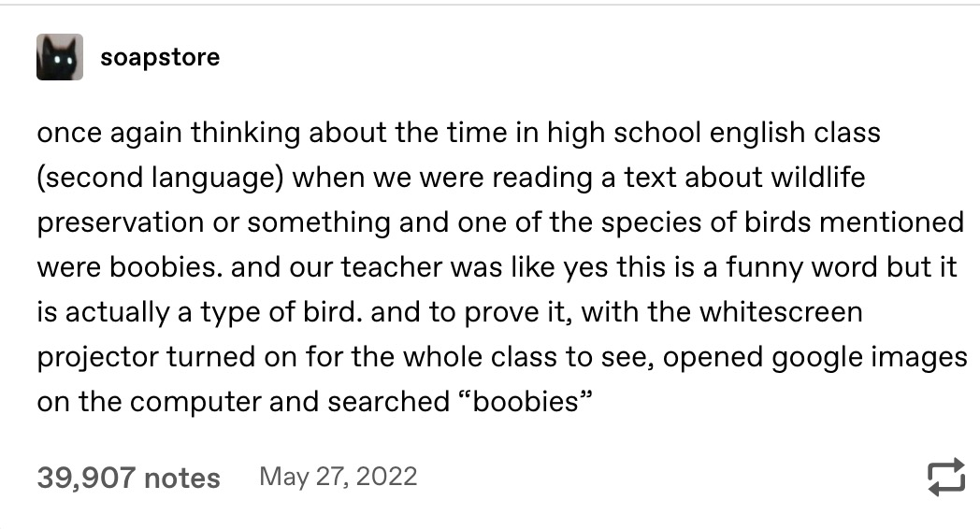Click the word "preservation" in the post

point(120,223)
